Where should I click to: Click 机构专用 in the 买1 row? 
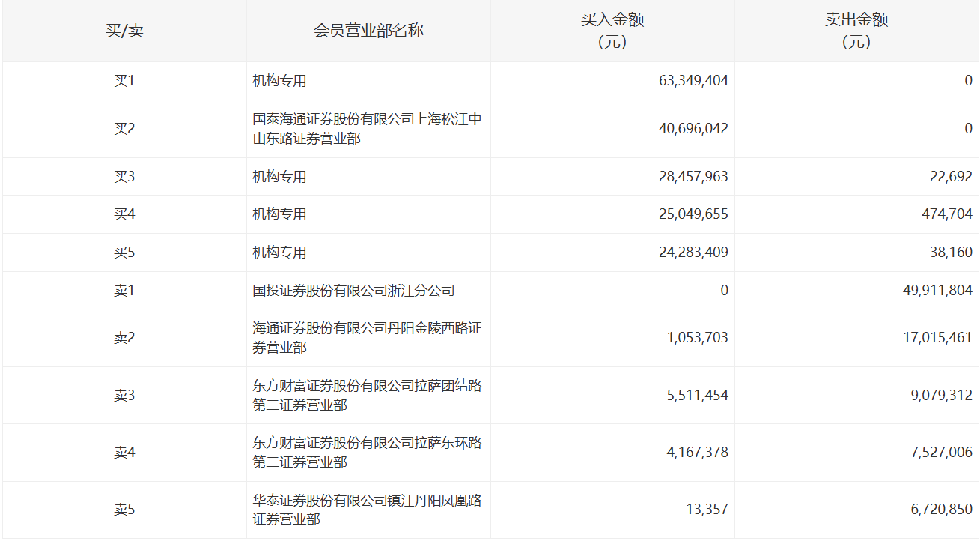tap(279, 81)
